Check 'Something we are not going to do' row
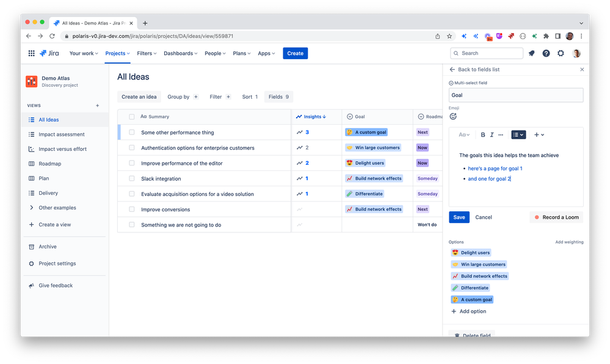Viewport: 610px width, 364px height. click(131, 225)
